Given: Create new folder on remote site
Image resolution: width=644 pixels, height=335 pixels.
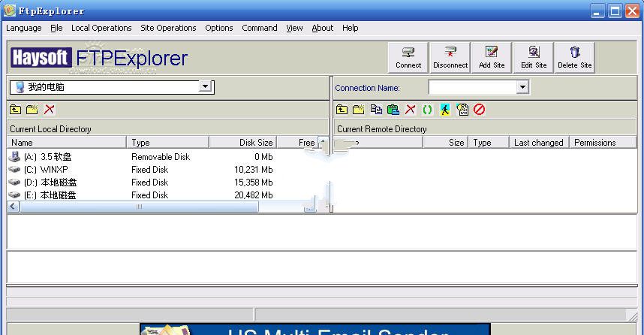Looking at the screenshot, I should (x=359, y=110).
